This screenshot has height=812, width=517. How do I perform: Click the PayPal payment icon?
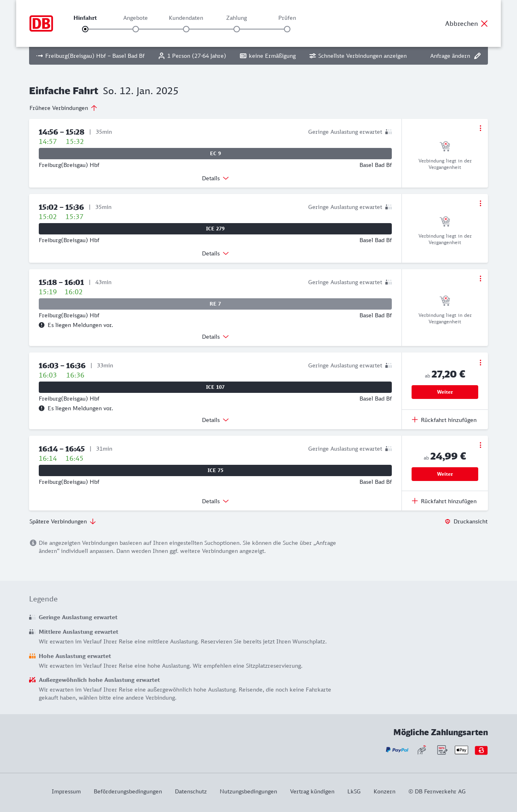click(x=397, y=750)
